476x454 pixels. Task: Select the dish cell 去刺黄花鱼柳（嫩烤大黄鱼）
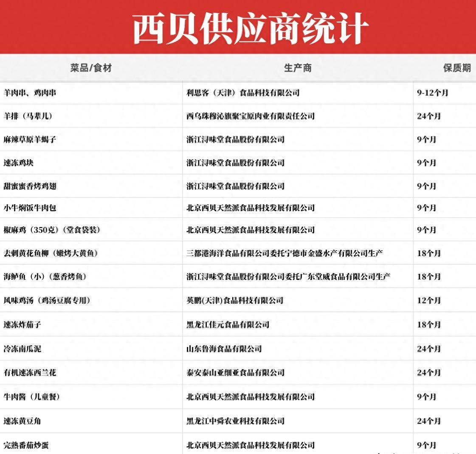pos(51,253)
